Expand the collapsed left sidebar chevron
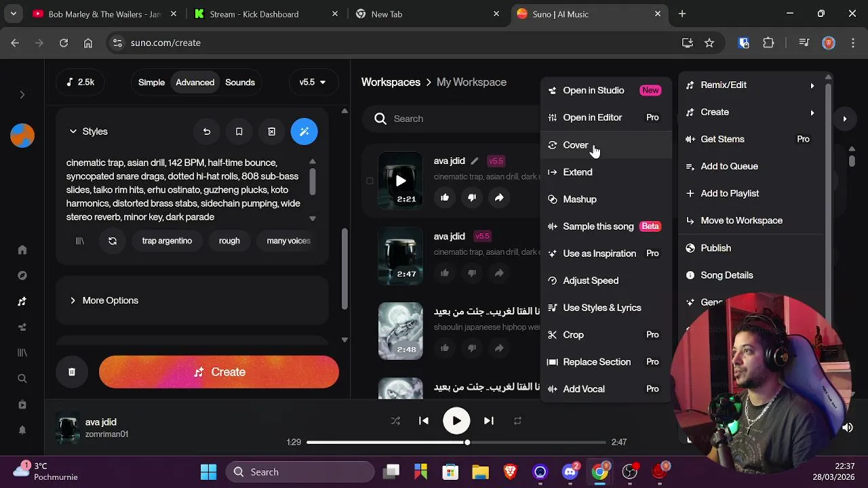 (22, 95)
